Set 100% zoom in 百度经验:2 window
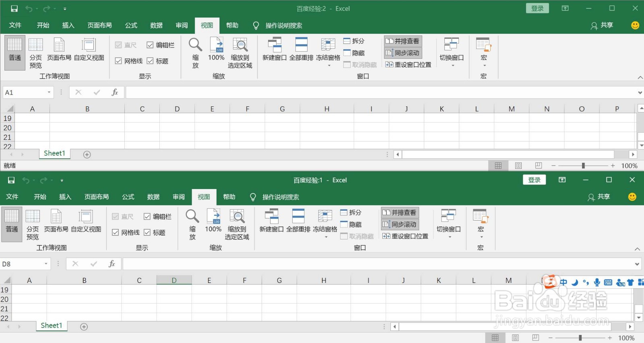This screenshot has height=343, width=644. (216, 50)
